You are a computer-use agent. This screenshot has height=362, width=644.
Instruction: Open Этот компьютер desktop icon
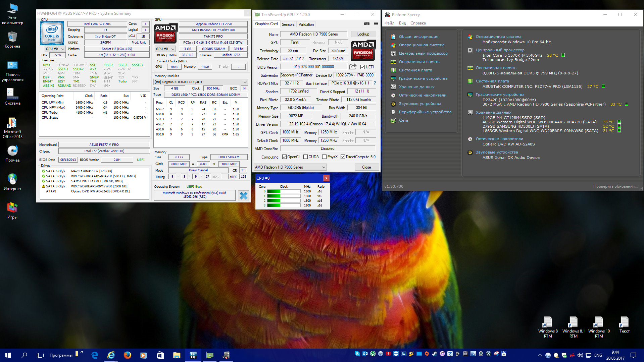pos(12,14)
